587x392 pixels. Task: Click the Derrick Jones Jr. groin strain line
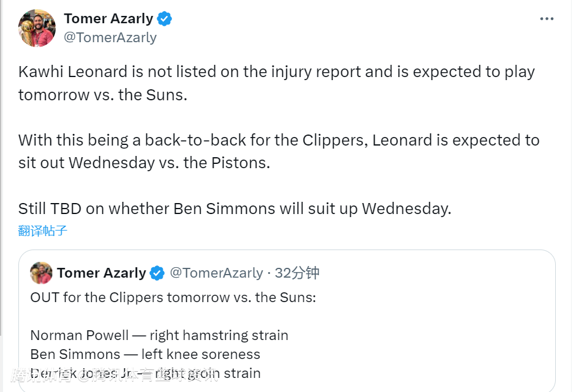tap(145, 373)
